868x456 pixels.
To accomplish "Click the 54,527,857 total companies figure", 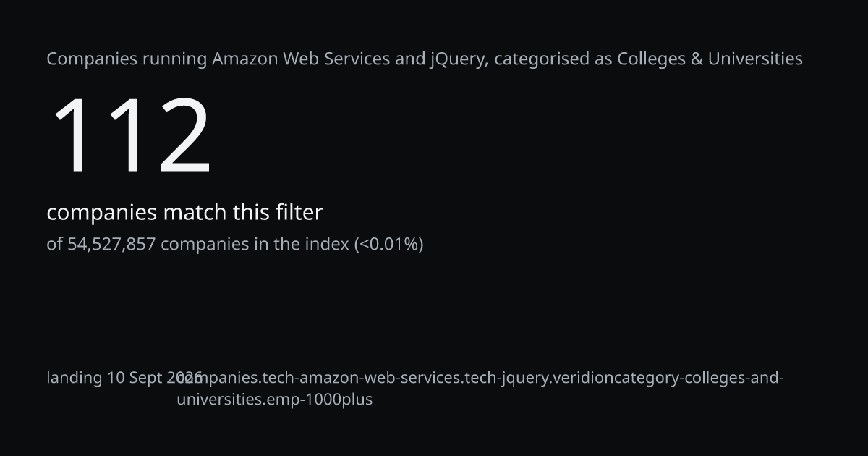I will pyautogui.click(x=111, y=245).
